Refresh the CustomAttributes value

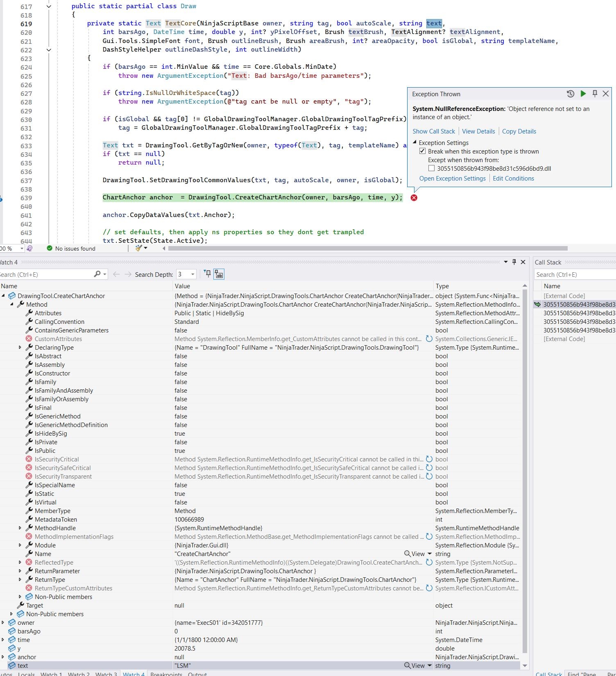(429, 339)
